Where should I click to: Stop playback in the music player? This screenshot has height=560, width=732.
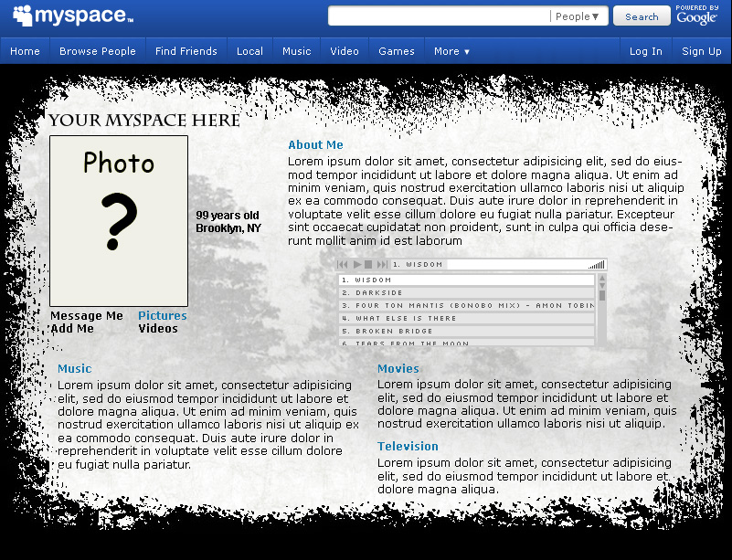click(368, 265)
